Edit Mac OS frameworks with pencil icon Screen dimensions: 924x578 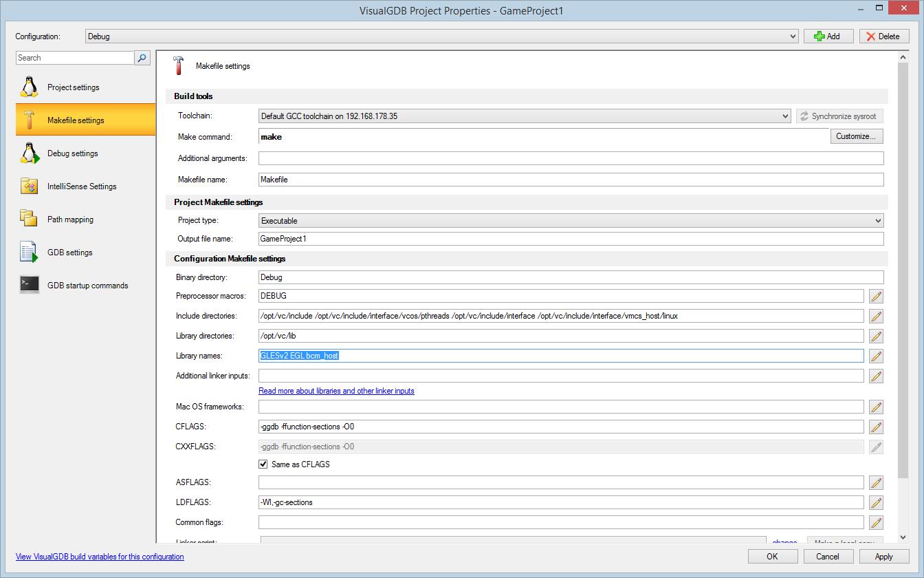click(876, 407)
